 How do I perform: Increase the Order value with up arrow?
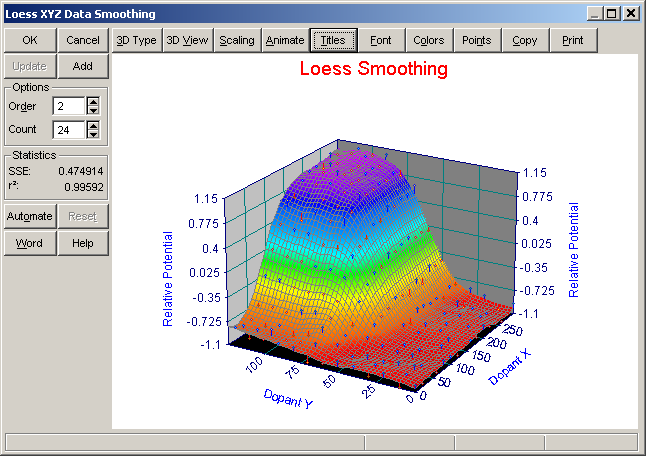[93, 102]
